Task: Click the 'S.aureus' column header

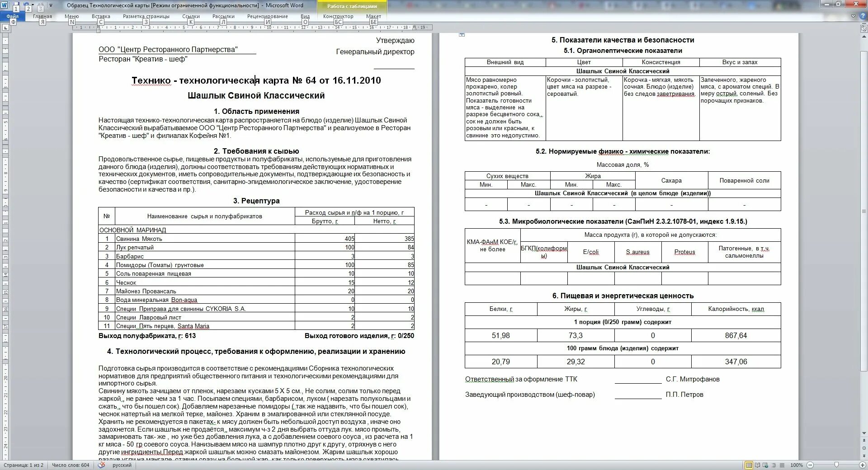Action: pyautogui.click(x=637, y=252)
